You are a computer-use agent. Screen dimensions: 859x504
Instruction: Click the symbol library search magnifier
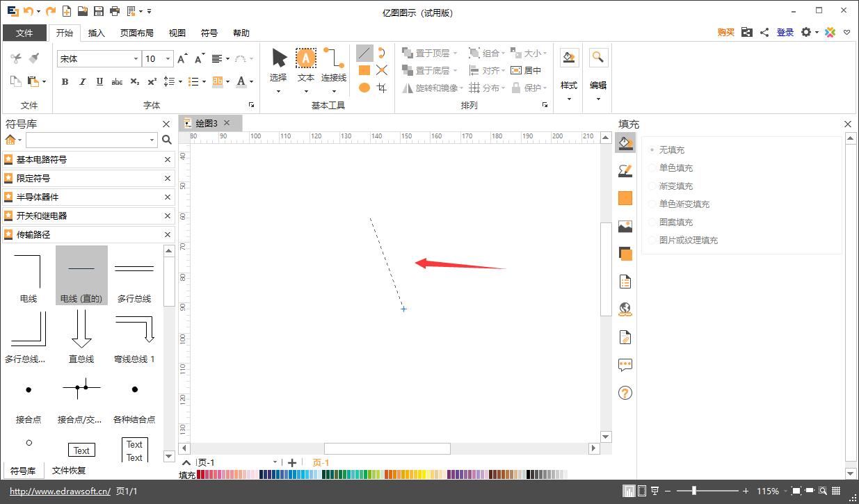click(x=167, y=140)
